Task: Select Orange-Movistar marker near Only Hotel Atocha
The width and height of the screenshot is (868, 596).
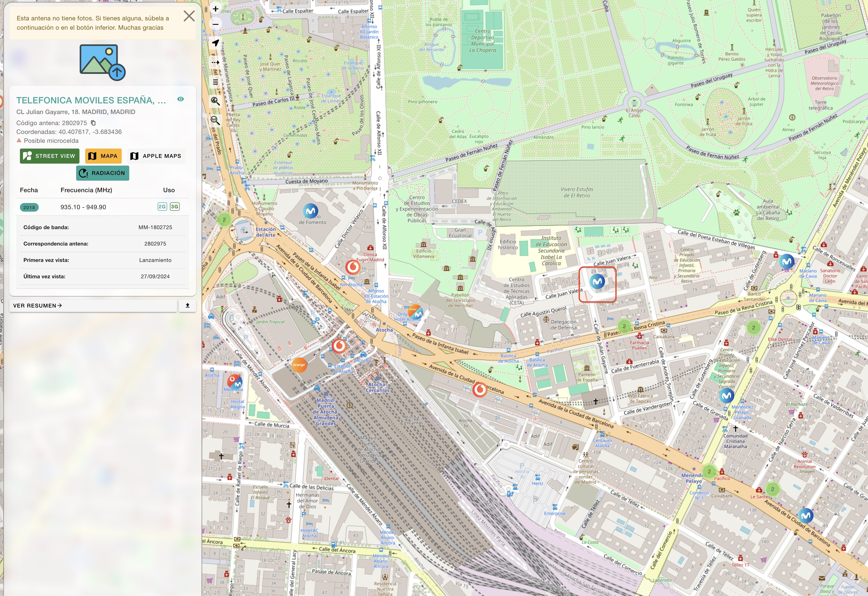Action: pyautogui.click(x=415, y=312)
